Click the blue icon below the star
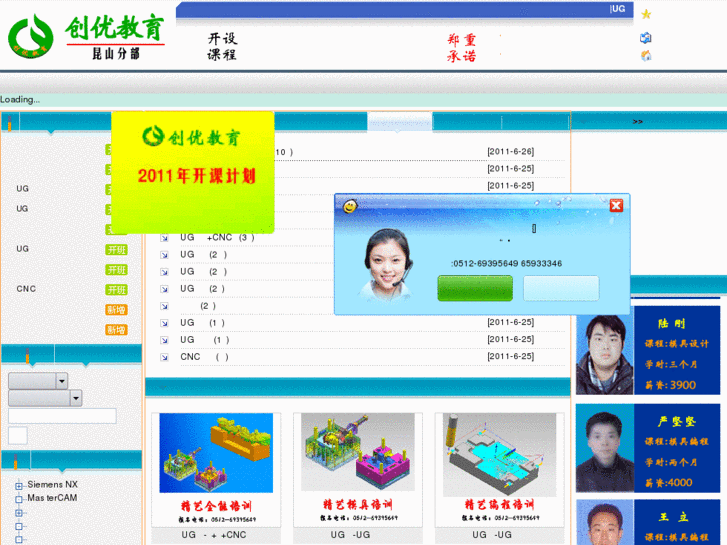 (x=645, y=38)
